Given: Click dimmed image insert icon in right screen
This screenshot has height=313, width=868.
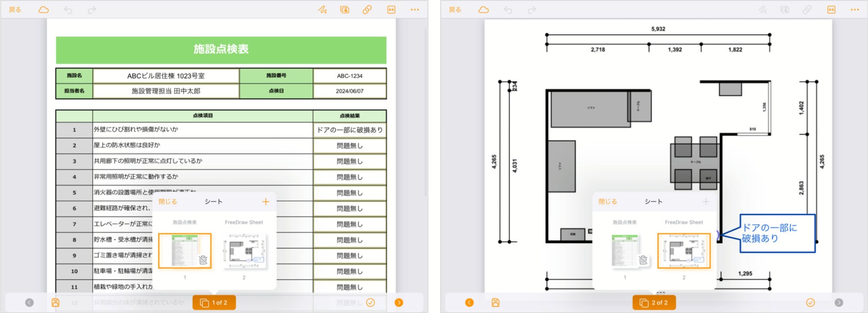Looking at the screenshot, I should pos(785,10).
